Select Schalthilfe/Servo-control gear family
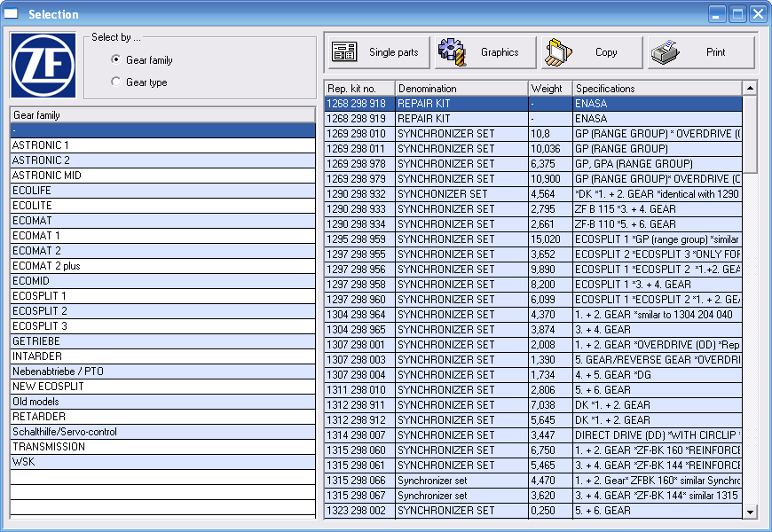772x532 pixels. click(x=162, y=432)
